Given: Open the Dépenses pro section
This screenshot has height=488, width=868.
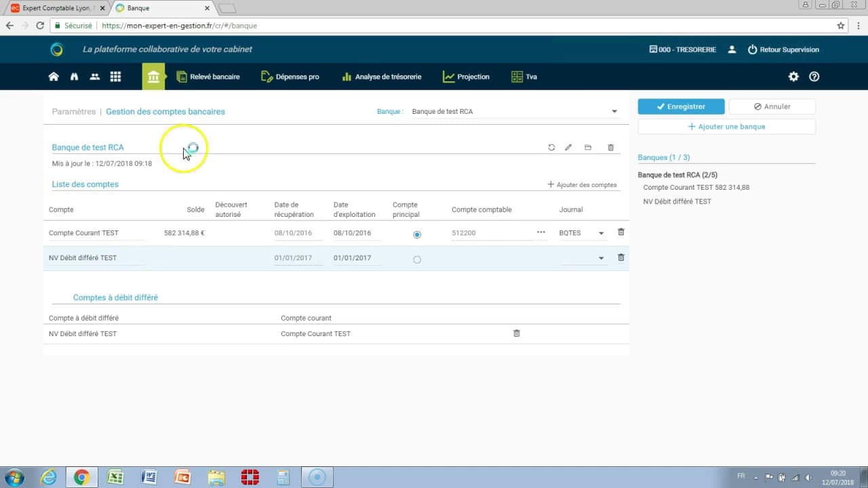Looking at the screenshot, I should tap(290, 77).
